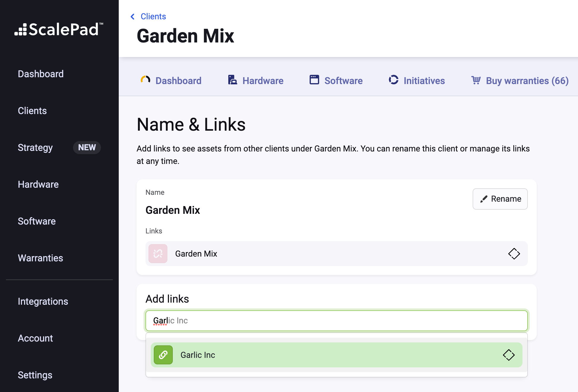
Task: Open Warranties in the sidebar
Action: click(40, 258)
